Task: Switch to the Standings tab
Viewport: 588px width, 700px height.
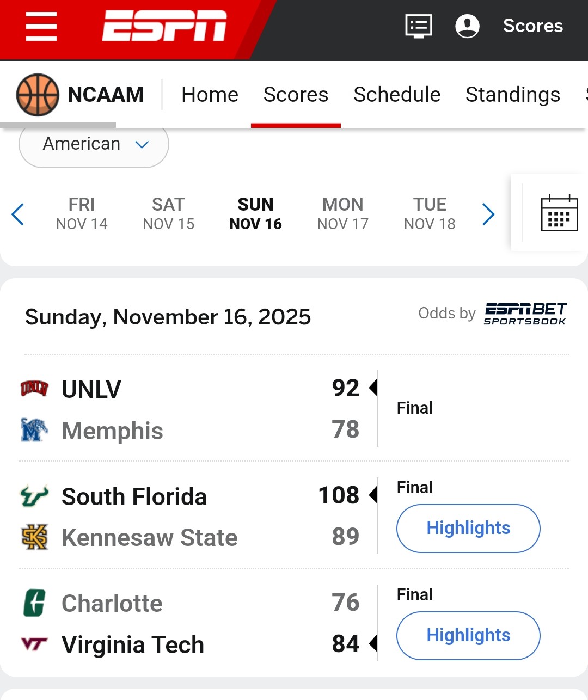Action: tap(512, 95)
